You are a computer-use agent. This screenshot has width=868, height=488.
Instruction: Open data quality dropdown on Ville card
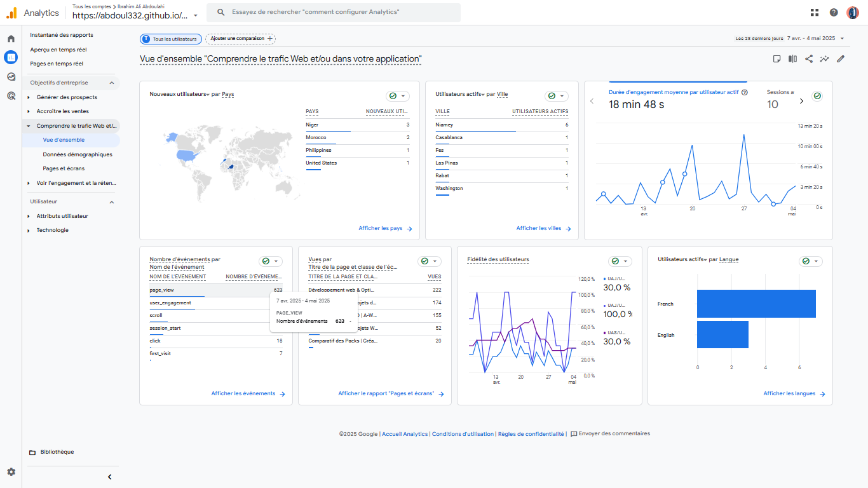coord(557,96)
